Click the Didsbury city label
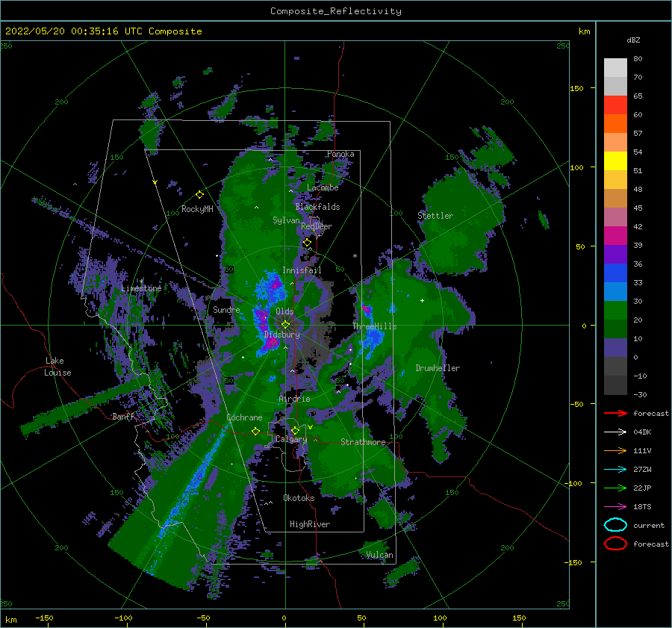The image size is (672, 628). pos(282,335)
